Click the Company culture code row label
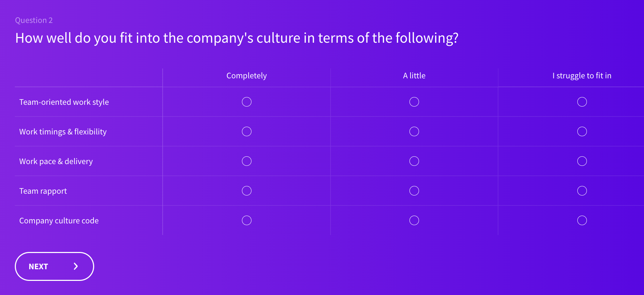This screenshot has width=644, height=295. pyautogui.click(x=59, y=221)
